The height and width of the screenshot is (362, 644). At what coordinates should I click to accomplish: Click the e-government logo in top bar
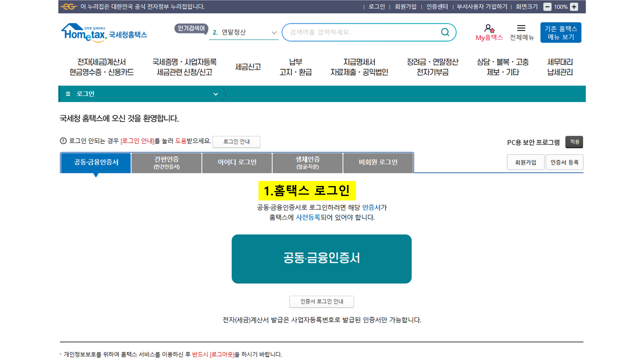(x=69, y=6)
